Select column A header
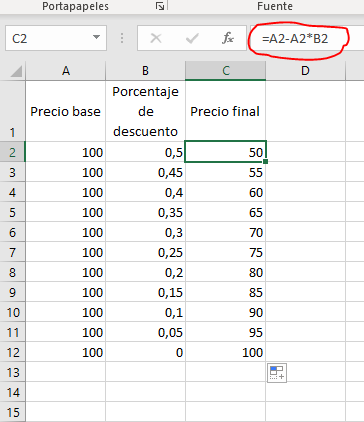Screen dimensions: 364x422 point(66,71)
